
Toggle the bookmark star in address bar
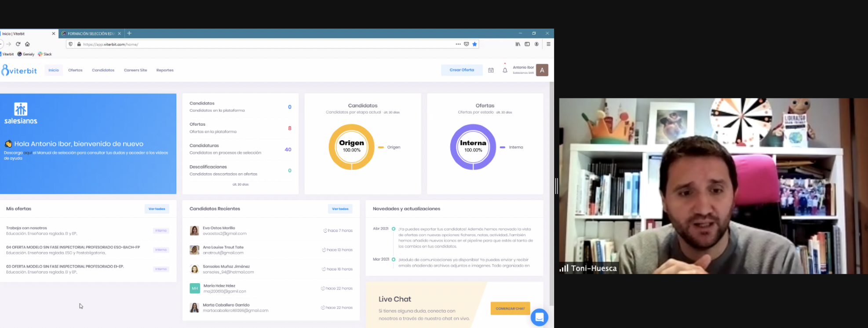[474, 44]
